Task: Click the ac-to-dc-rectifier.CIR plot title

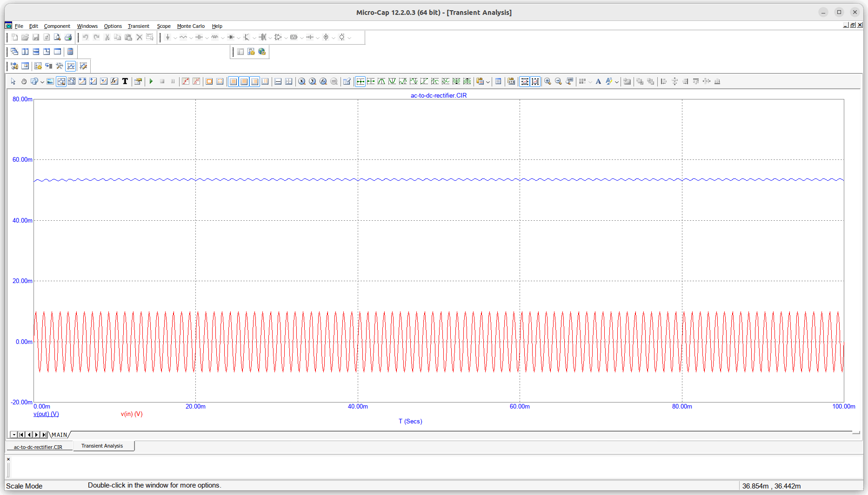Action: 439,95
